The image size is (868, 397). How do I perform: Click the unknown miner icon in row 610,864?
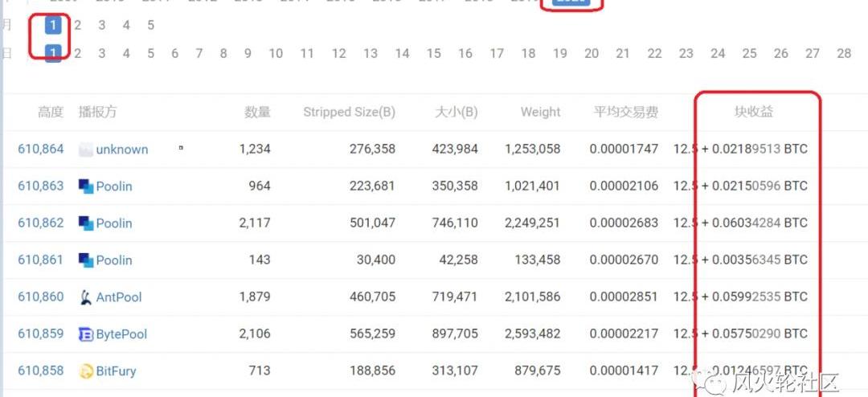tap(86, 149)
